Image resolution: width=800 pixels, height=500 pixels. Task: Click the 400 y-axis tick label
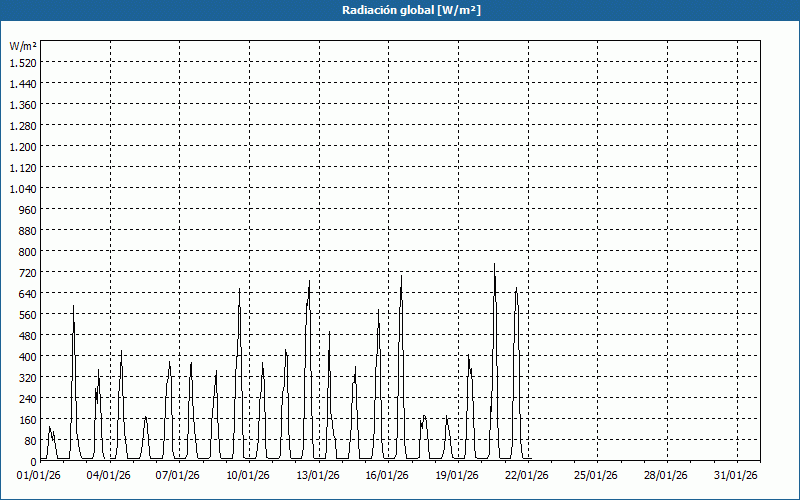(27, 356)
